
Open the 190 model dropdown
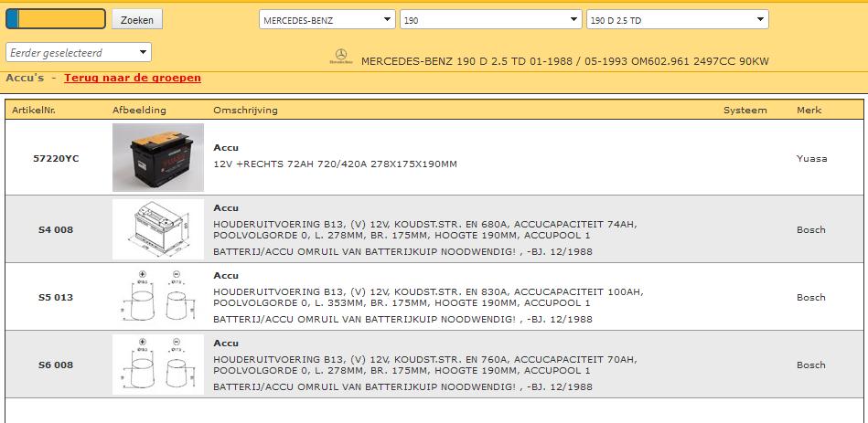pyautogui.click(x=491, y=19)
